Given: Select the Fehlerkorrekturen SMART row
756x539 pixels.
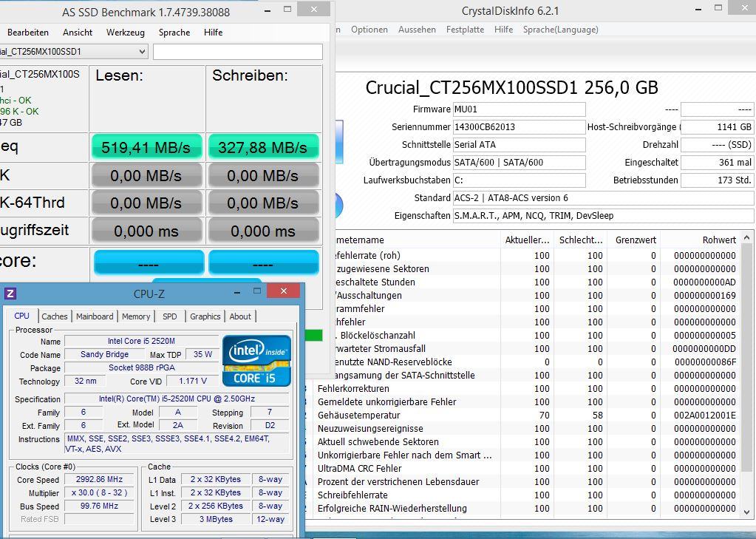Looking at the screenshot, I should (x=522, y=388).
